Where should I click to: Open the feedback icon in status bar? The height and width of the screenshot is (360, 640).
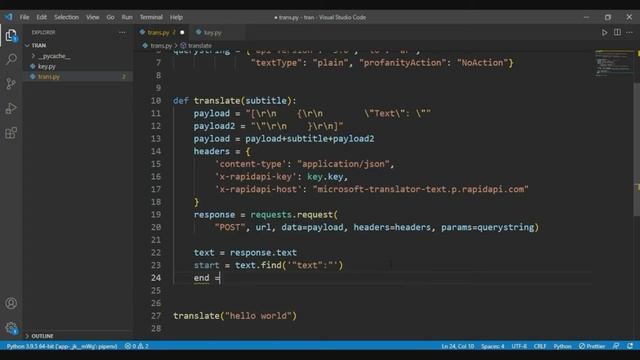click(616, 346)
